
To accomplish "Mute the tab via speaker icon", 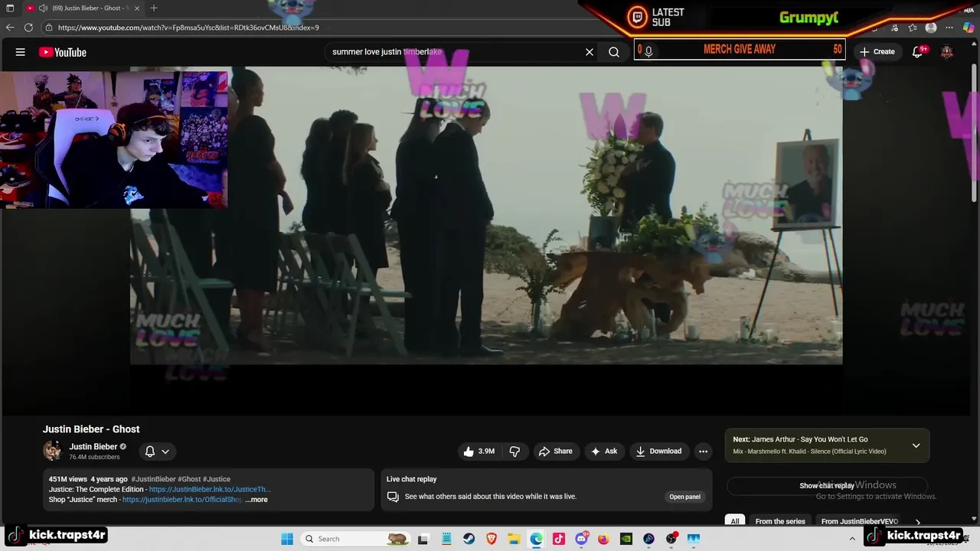I will click(x=43, y=8).
